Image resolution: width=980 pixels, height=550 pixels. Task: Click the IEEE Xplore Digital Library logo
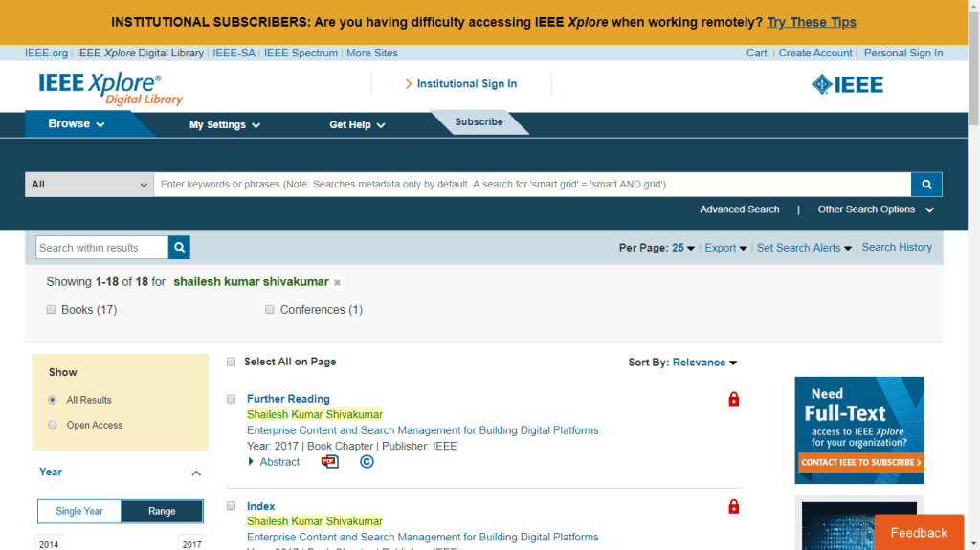[x=110, y=88]
